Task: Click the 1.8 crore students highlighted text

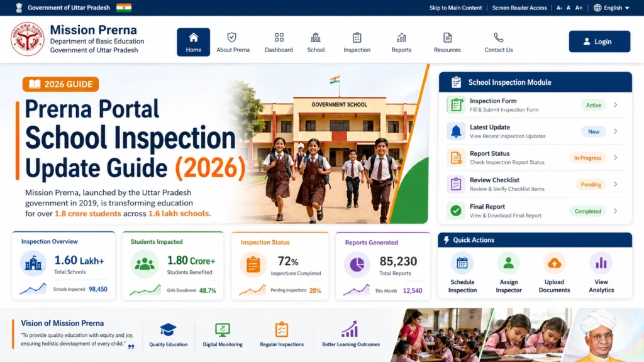Action: click(x=88, y=214)
